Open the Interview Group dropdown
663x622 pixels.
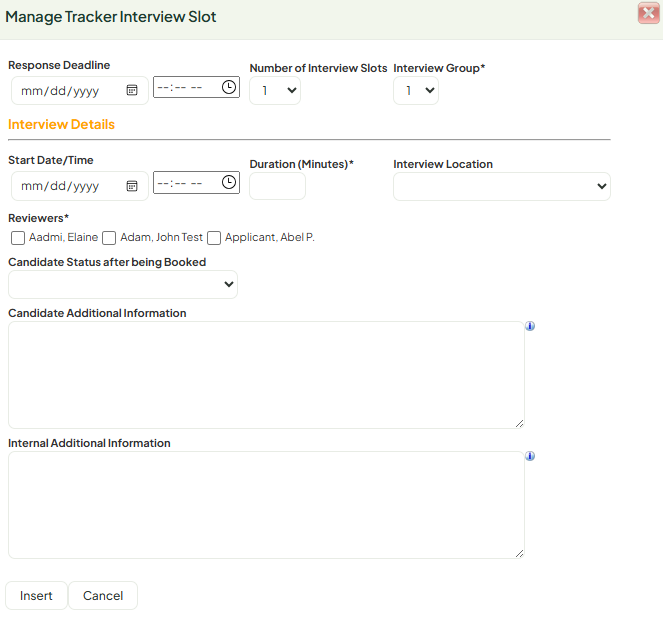pyautogui.click(x=416, y=90)
